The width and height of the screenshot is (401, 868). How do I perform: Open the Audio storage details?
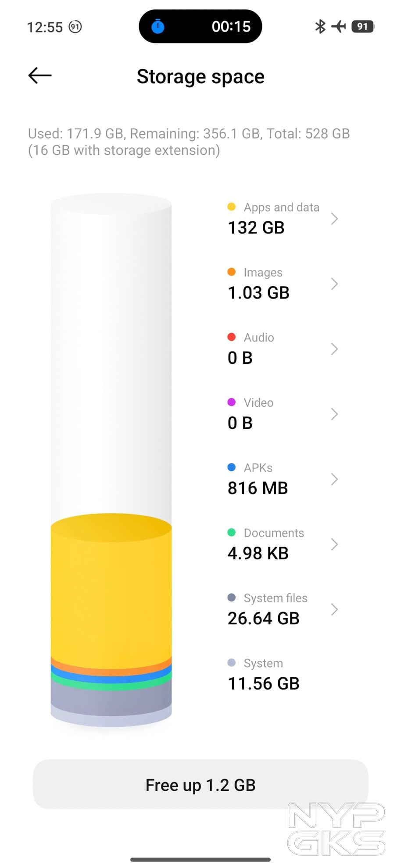click(335, 349)
